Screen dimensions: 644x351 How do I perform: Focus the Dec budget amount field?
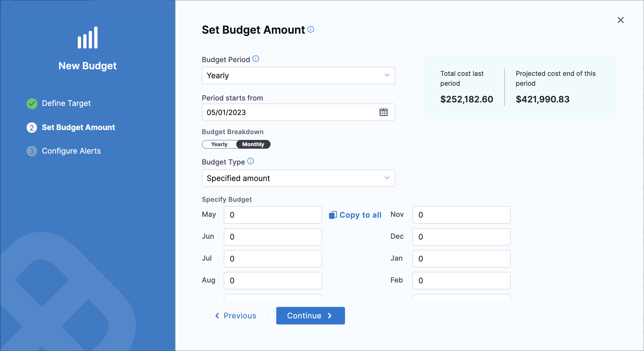pyautogui.click(x=461, y=237)
